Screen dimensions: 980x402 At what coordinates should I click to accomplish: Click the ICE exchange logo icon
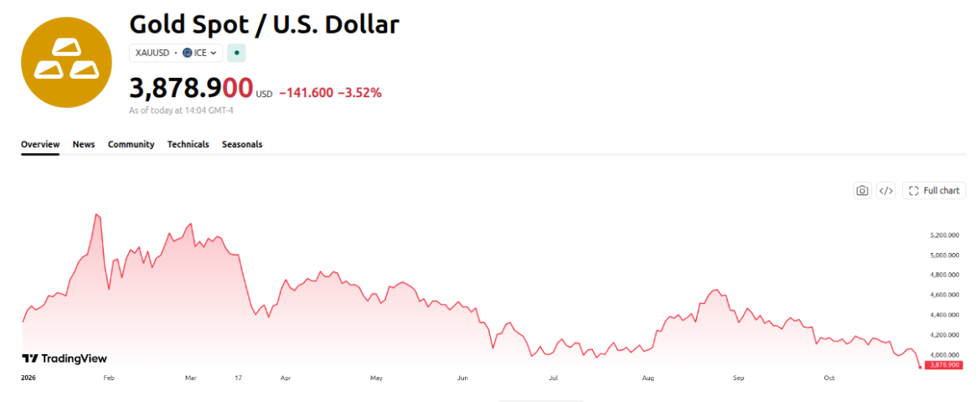[x=187, y=53]
